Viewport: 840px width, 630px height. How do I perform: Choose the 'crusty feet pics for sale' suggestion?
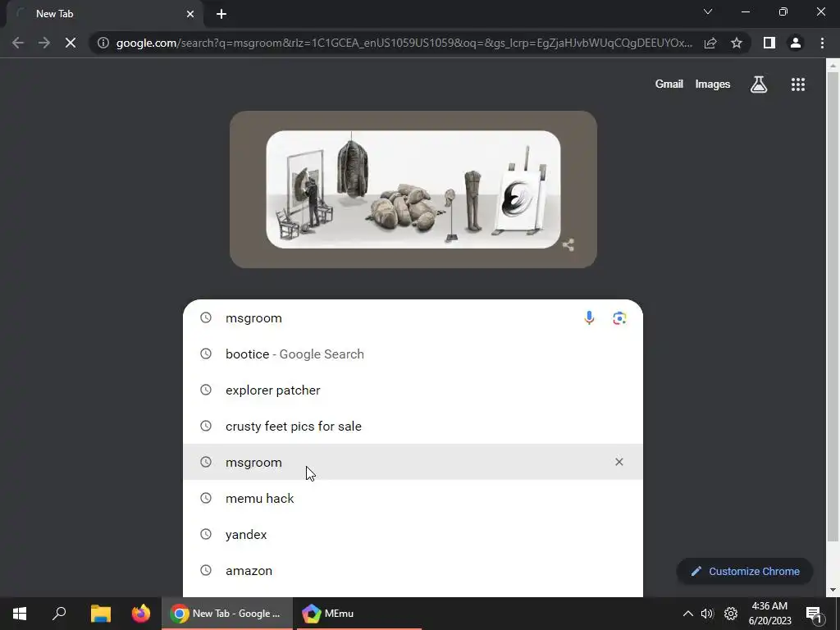pyautogui.click(x=413, y=426)
